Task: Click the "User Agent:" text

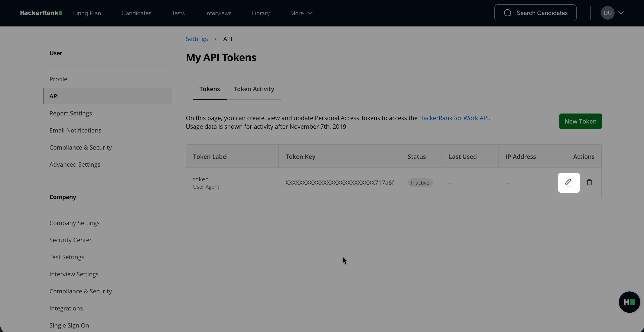Action: pos(207,187)
